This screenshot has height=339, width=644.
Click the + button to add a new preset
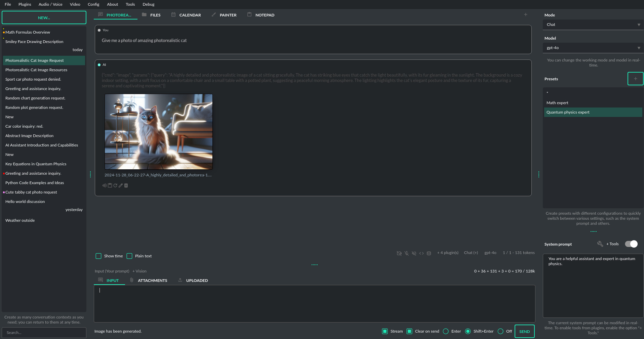tap(635, 79)
